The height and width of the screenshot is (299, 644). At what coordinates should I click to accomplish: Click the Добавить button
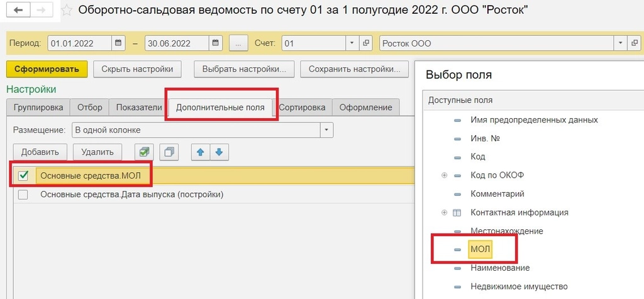tap(40, 152)
